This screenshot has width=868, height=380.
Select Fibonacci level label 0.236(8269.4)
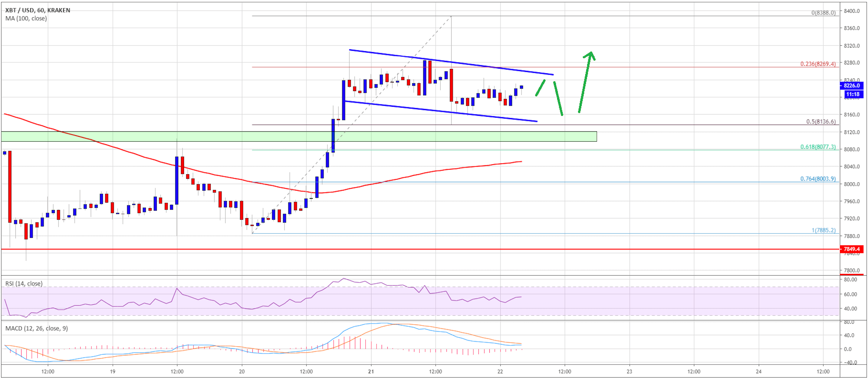click(x=818, y=64)
